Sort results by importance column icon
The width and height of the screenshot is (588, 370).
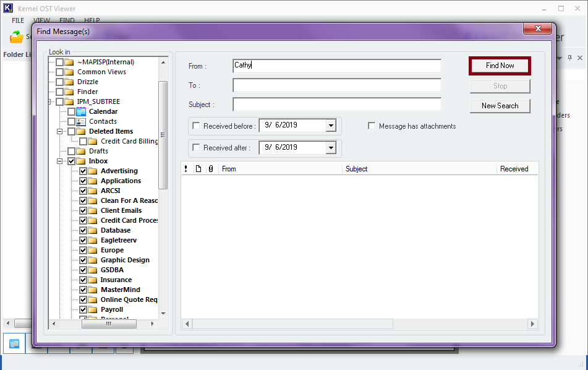[186, 169]
